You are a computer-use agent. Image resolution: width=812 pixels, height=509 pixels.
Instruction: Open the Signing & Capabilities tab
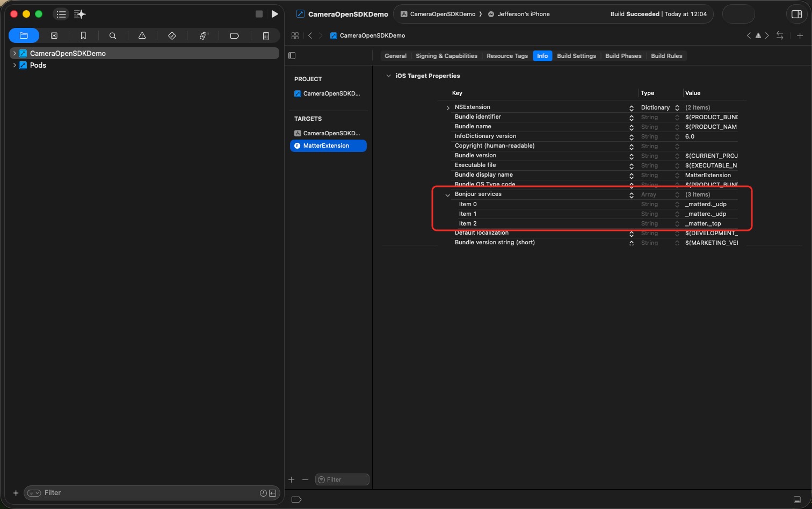pyautogui.click(x=446, y=56)
